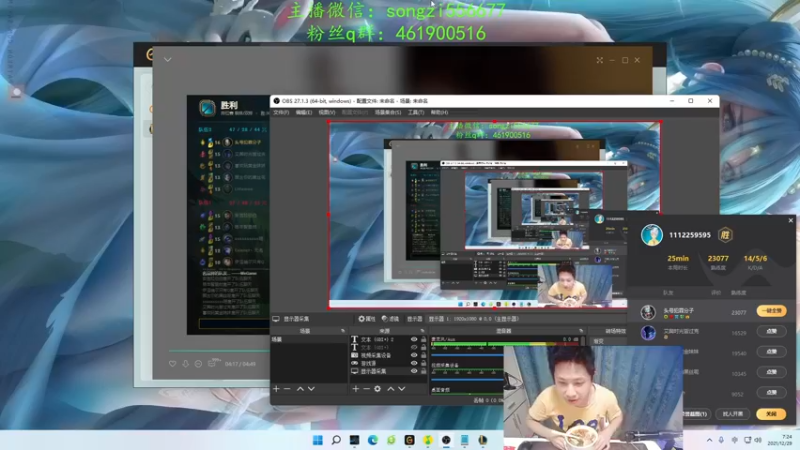Open the 文件(F) menu in OBS
Image resolution: width=800 pixels, height=450 pixels.
tap(281, 112)
